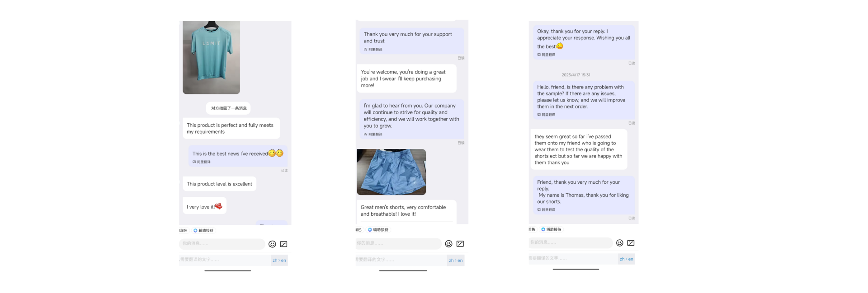This screenshot has width=868, height=293.
Task: Click 阿里翻译 icon under 'support and trust' message
Action: click(x=373, y=49)
